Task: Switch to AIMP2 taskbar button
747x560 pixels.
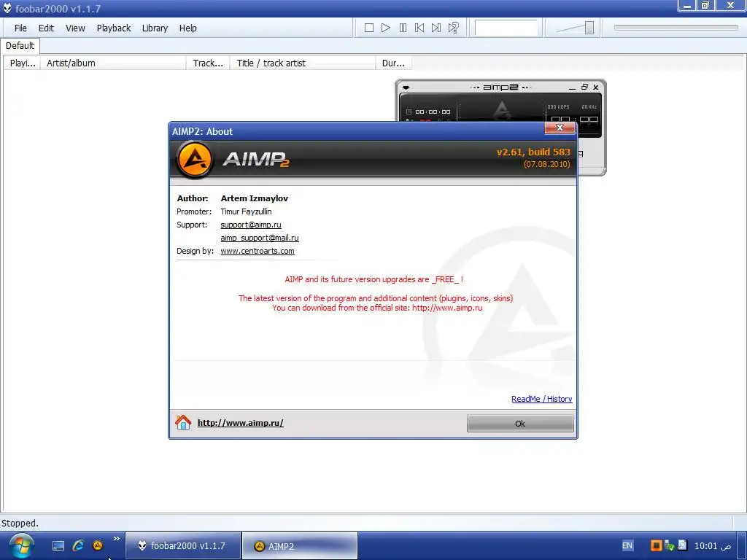Action: pos(300,545)
